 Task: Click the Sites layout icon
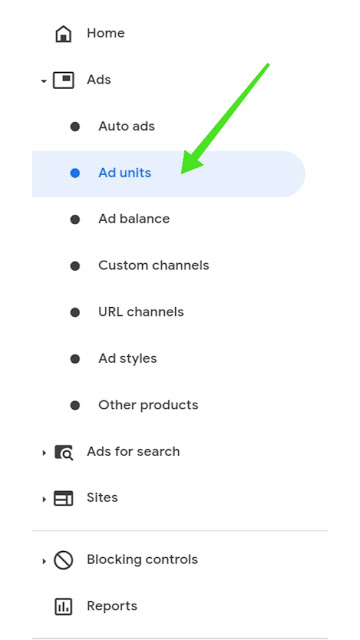point(63,498)
